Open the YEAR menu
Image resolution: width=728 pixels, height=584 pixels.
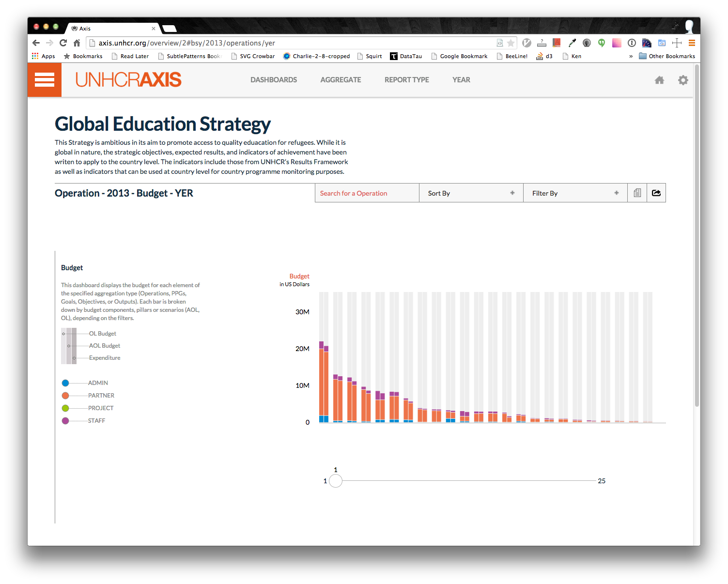(x=461, y=80)
